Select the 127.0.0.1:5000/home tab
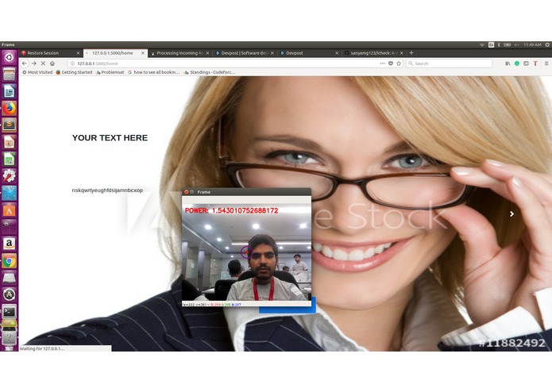 [x=114, y=53]
